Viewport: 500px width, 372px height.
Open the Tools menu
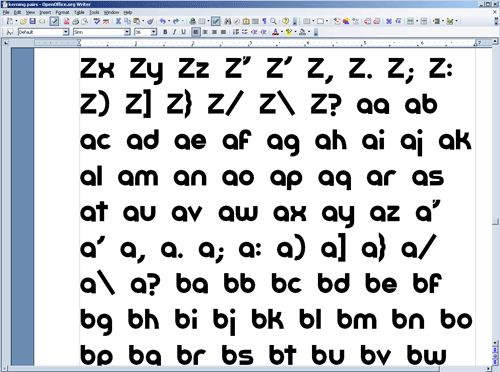(x=94, y=12)
